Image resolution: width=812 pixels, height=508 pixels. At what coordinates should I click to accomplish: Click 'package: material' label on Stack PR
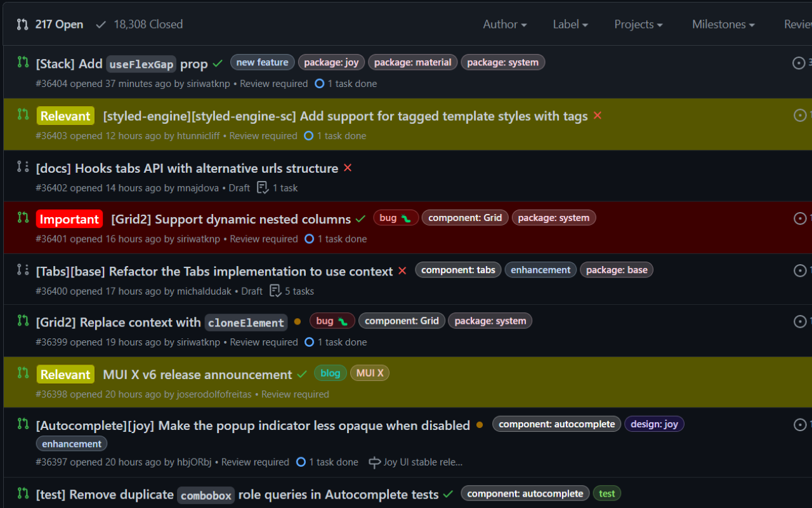pyautogui.click(x=412, y=62)
